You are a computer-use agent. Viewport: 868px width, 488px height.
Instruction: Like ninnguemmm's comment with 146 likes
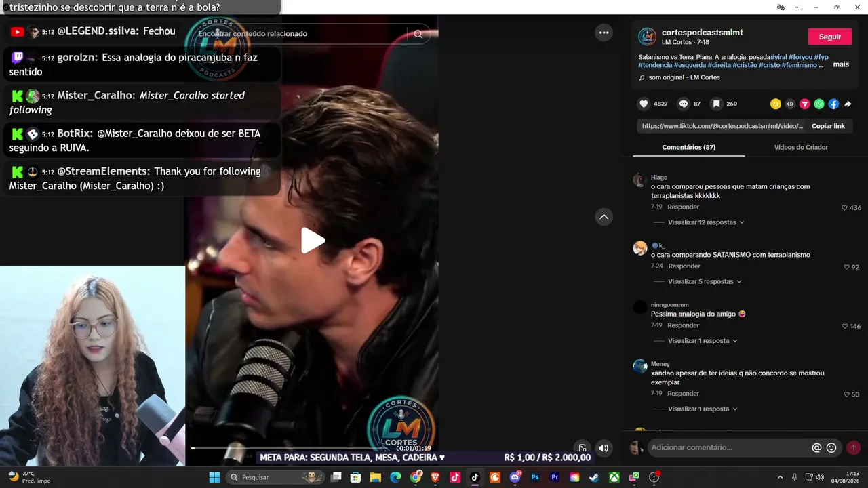(x=845, y=327)
